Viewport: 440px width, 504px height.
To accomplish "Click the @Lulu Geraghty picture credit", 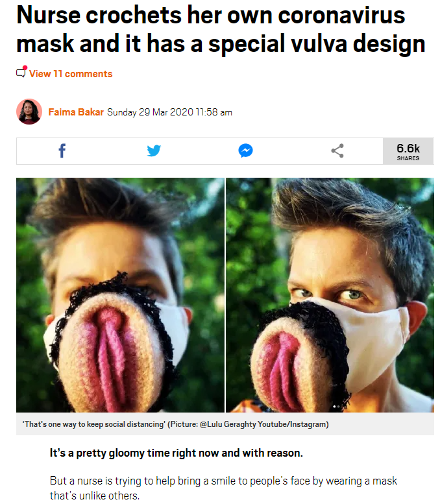I will (264, 424).
